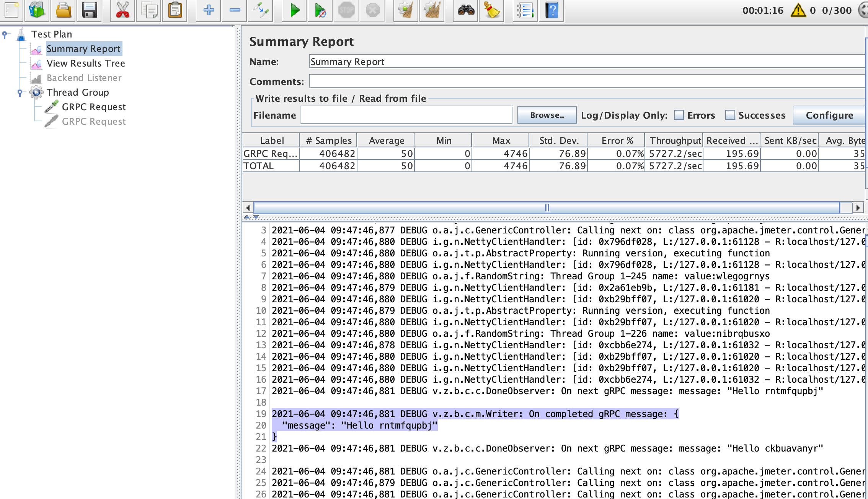Enable logging of Errors only
The height and width of the screenshot is (499, 868).
point(679,115)
